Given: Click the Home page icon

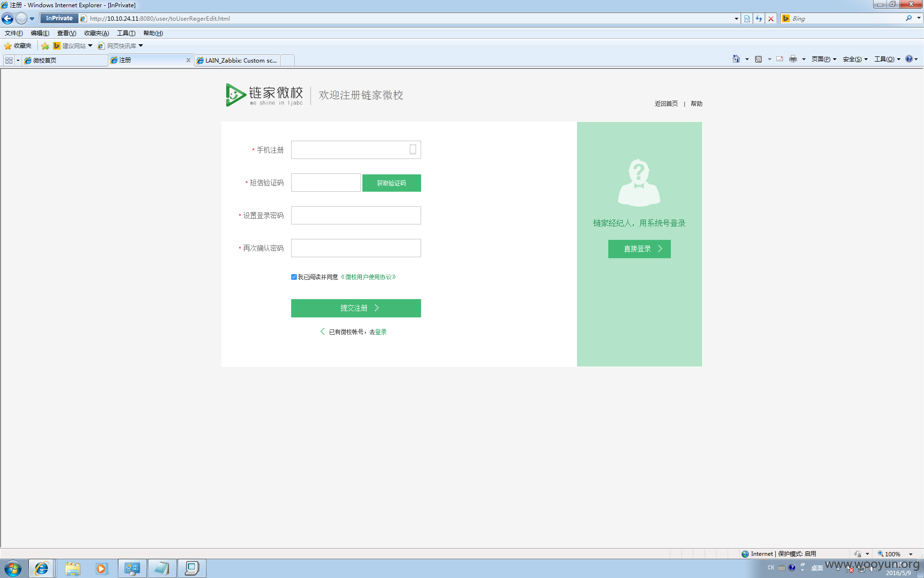Looking at the screenshot, I should [x=736, y=59].
